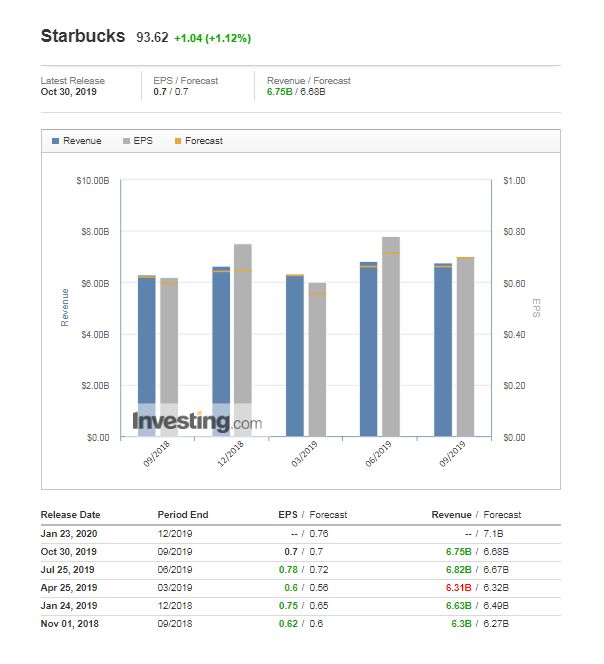
Task: Select the Jan 24, 2019 release date
Action: 69,606
